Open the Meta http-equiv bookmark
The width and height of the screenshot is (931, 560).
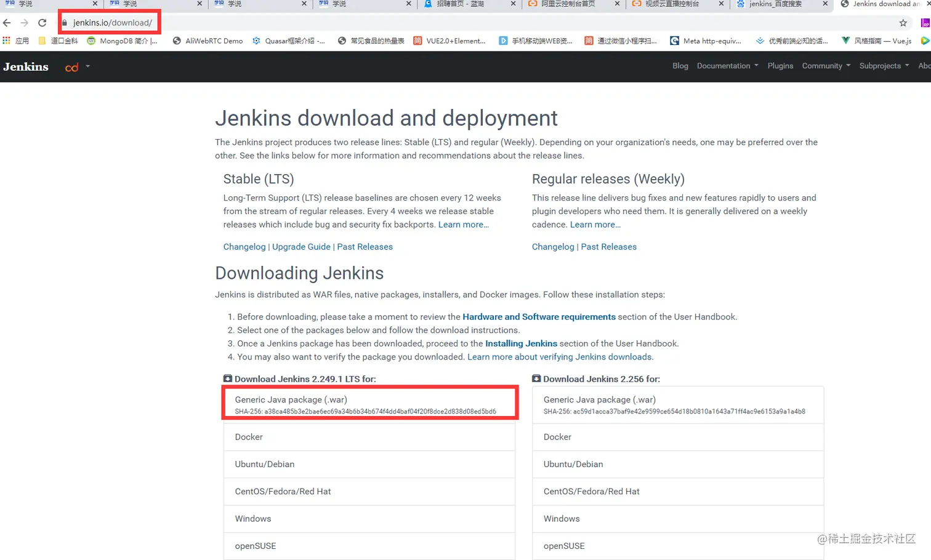coord(706,41)
